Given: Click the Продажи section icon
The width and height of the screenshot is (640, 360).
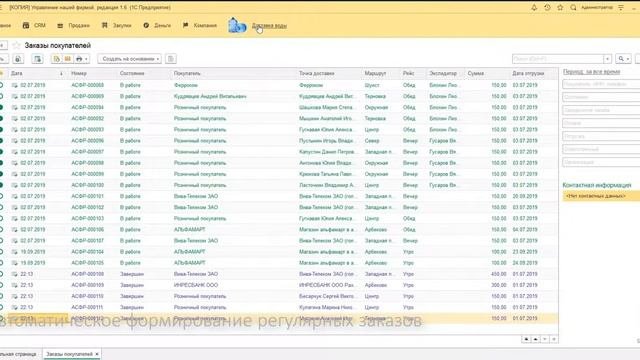Looking at the screenshot, I should [x=60, y=25].
